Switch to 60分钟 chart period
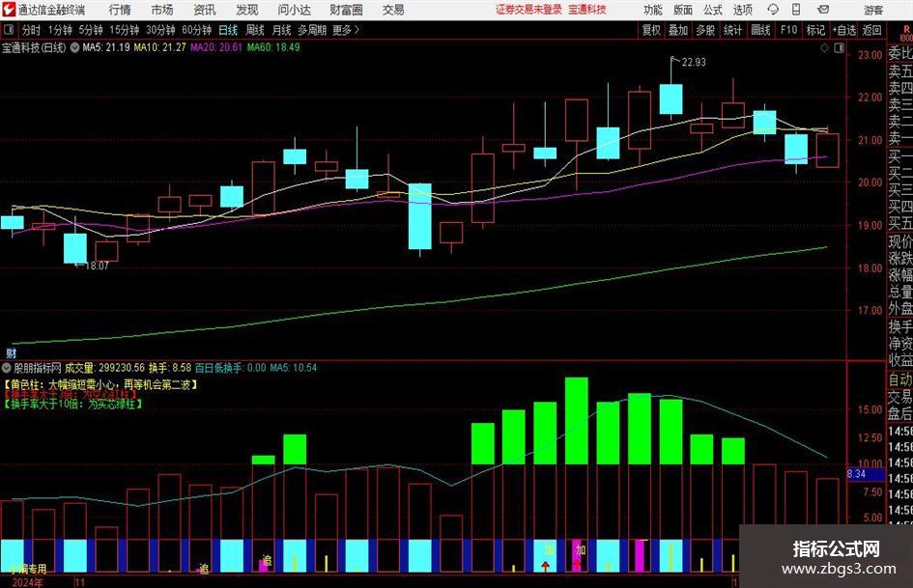Screen dimensions: 913x588 click(x=196, y=30)
